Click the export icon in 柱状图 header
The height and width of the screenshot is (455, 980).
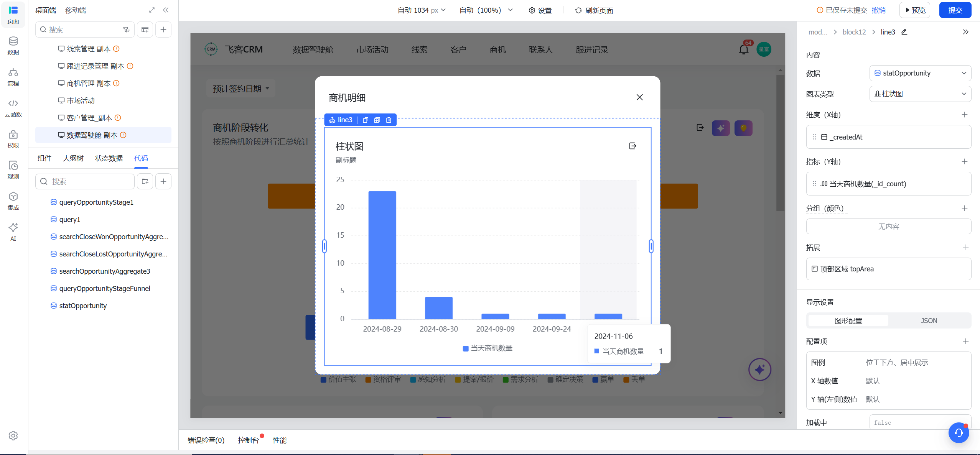633,146
